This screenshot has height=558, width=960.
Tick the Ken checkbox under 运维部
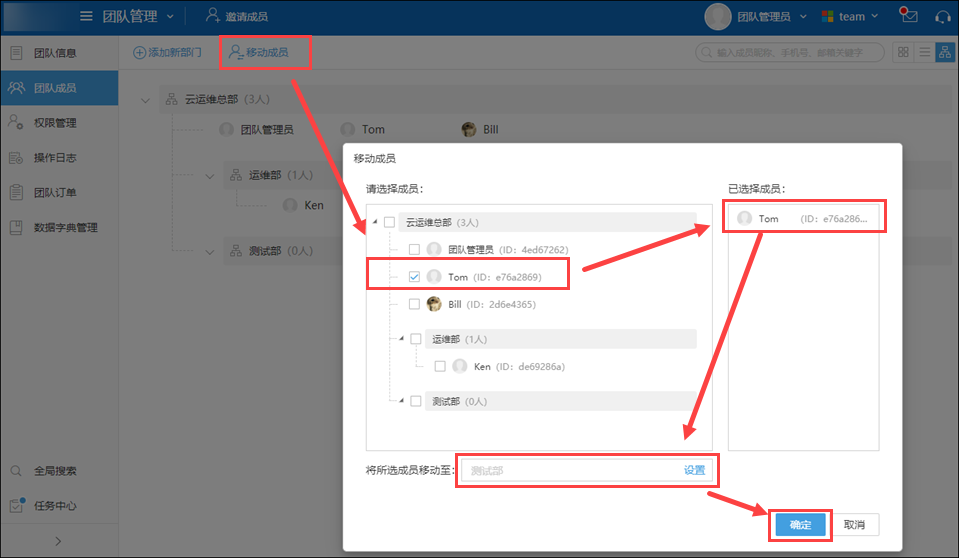440,367
